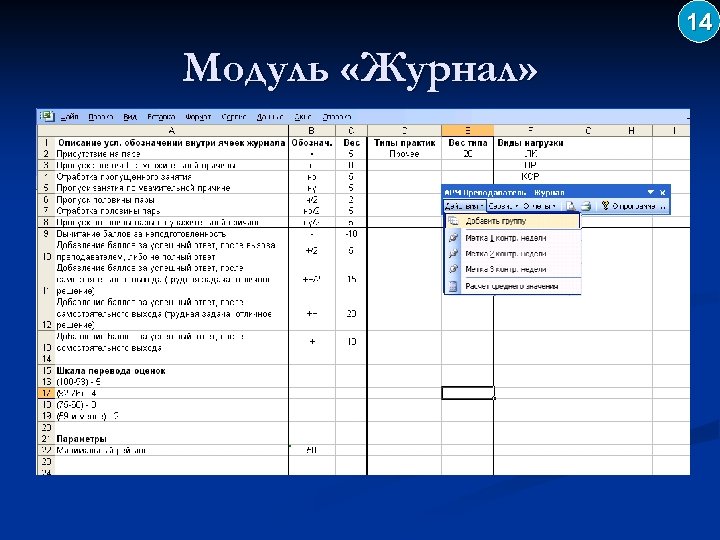
Task: Click the printer icon on floating toolbar
Action: 585,206
